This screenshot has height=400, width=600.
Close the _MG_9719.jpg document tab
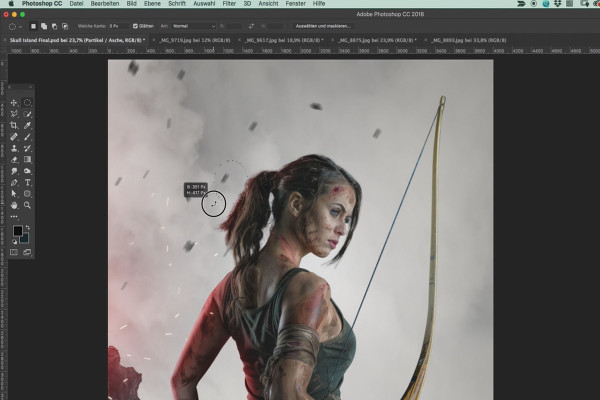click(x=154, y=40)
